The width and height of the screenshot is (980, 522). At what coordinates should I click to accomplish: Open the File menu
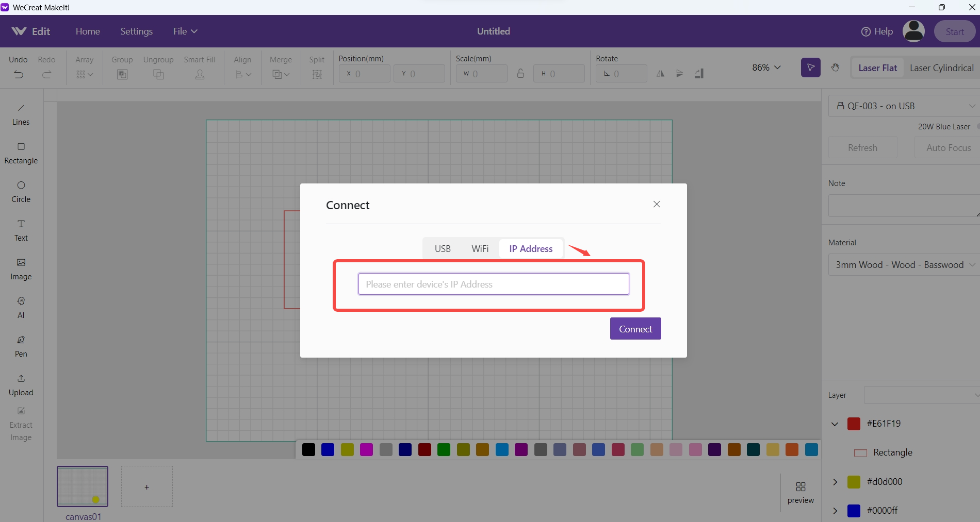(x=185, y=31)
